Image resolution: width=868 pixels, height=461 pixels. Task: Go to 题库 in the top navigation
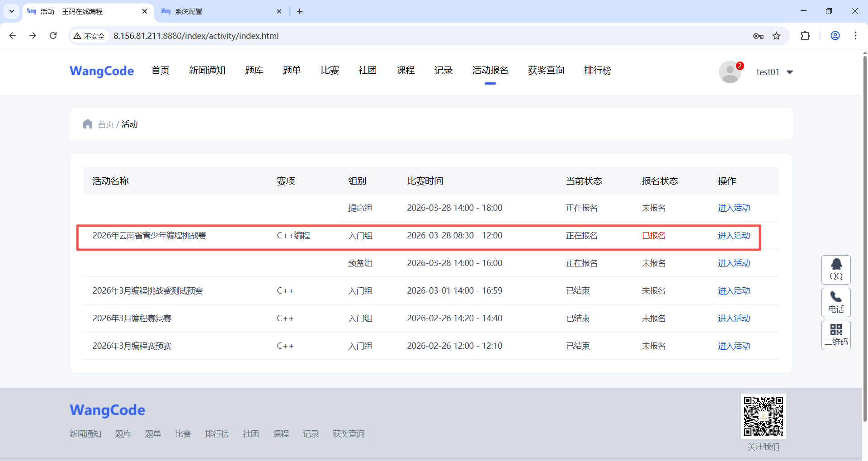pos(254,70)
